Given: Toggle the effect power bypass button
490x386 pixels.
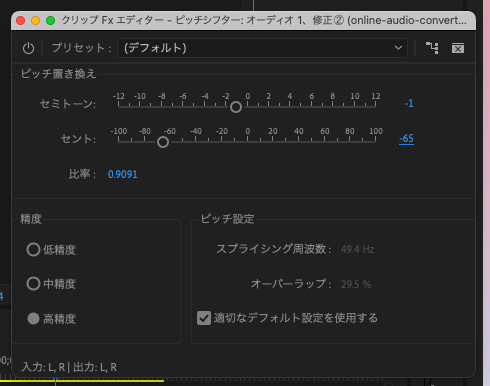Looking at the screenshot, I should (28, 48).
